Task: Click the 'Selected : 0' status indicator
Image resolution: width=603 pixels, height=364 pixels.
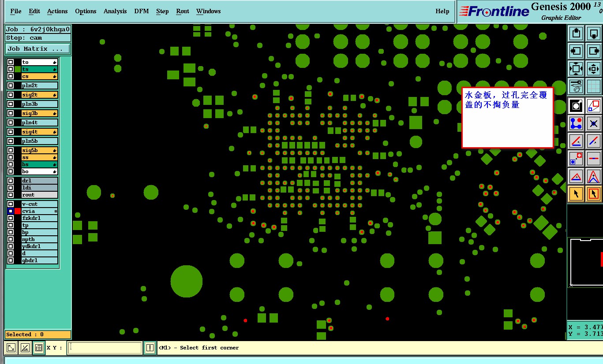Action: pos(38,334)
